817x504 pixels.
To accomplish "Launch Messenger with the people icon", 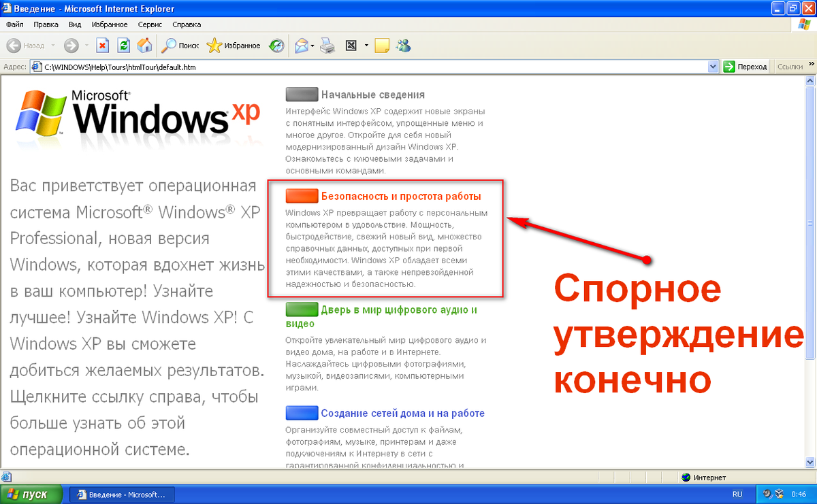I will tap(403, 46).
